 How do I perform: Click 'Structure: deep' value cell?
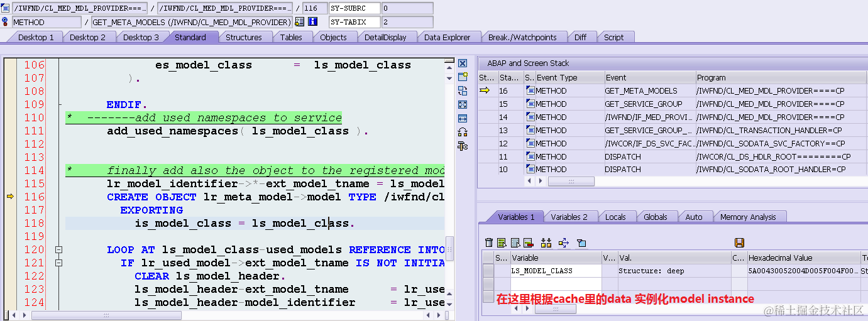[673, 271]
